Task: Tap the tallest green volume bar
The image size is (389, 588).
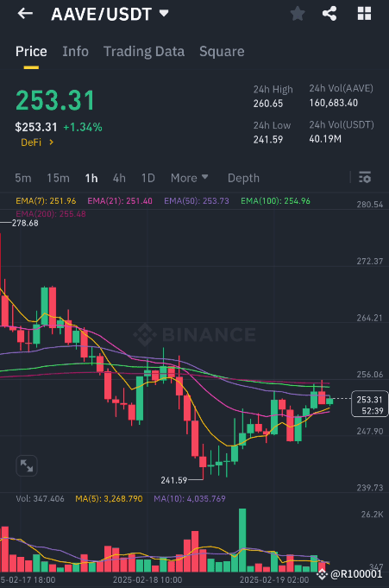Action: [242, 540]
